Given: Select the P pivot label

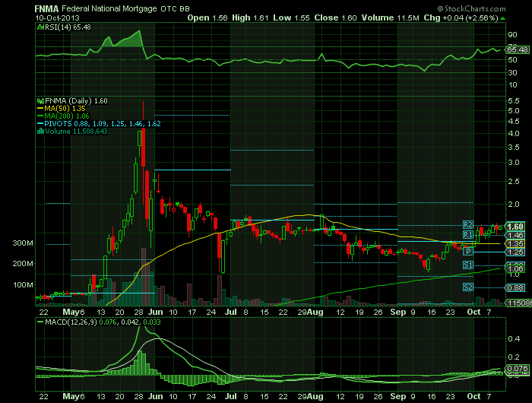Looking at the screenshot, I should tap(468, 251).
